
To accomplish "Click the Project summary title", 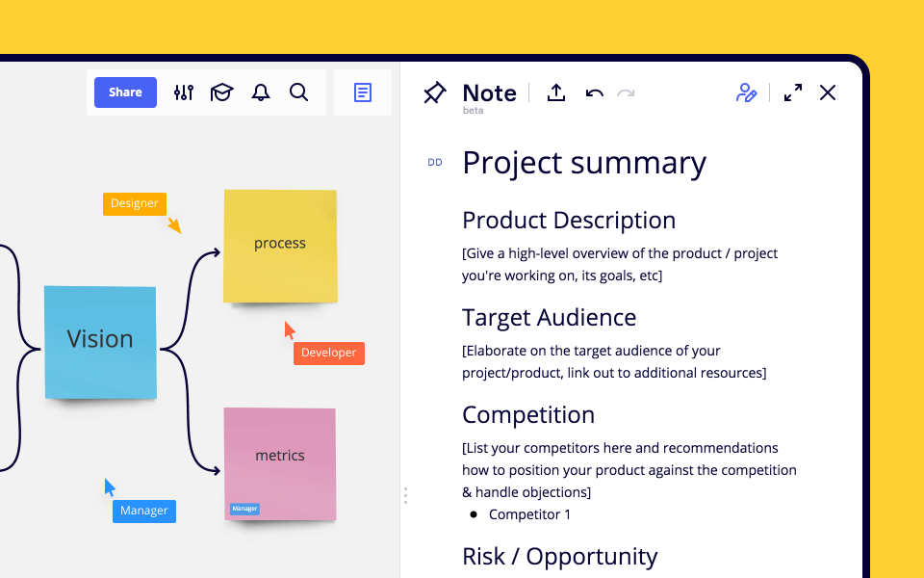I will pos(584,163).
